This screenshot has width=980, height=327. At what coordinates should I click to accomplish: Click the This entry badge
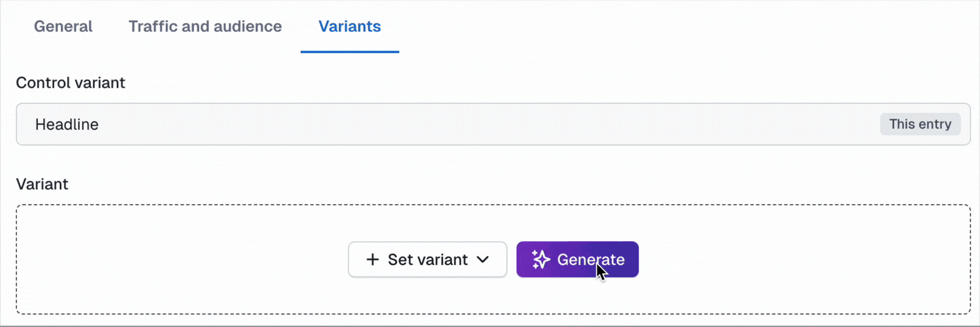click(920, 124)
